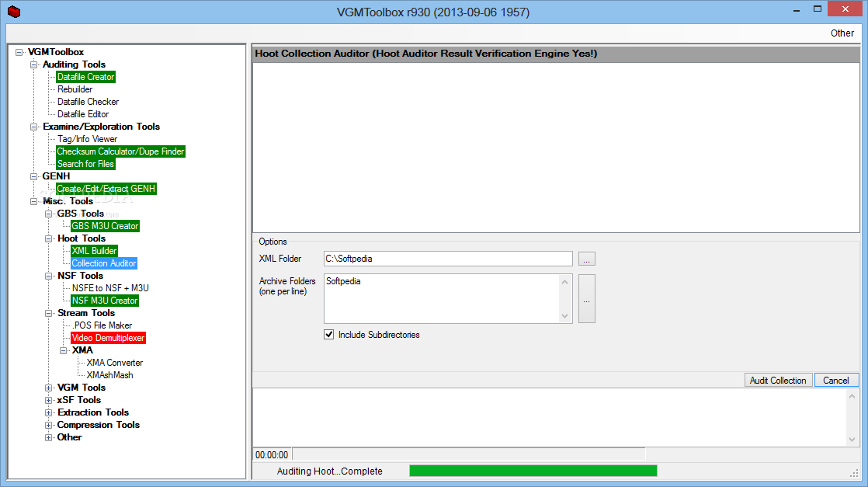The image size is (868, 487).
Task: Open Datafile Checker tool
Action: point(88,102)
